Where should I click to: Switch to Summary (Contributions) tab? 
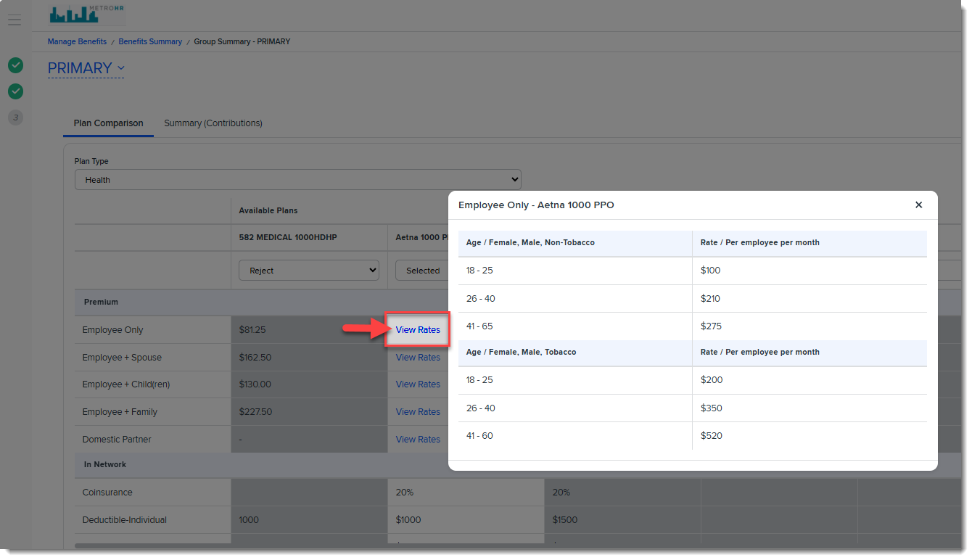213,123
